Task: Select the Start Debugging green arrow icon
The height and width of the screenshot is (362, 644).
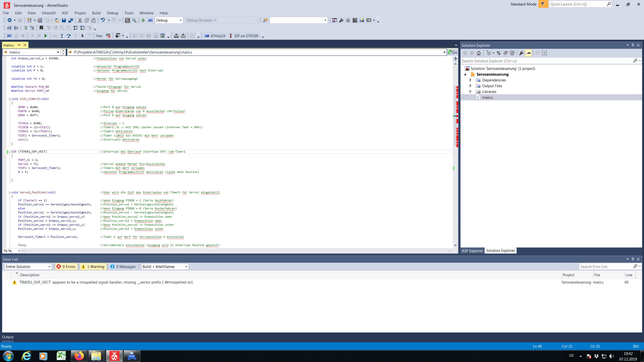Action: click(143, 20)
